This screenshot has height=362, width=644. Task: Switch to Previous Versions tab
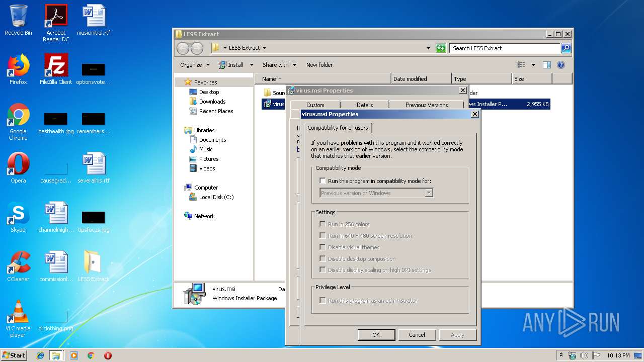point(427,105)
